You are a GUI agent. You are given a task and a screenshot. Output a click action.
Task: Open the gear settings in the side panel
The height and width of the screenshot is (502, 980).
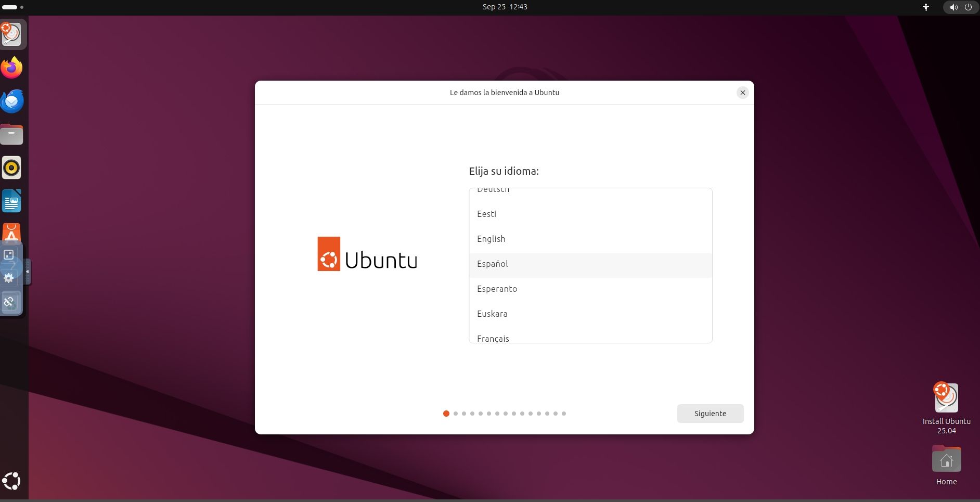pyautogui.click(x=9, y=278)
